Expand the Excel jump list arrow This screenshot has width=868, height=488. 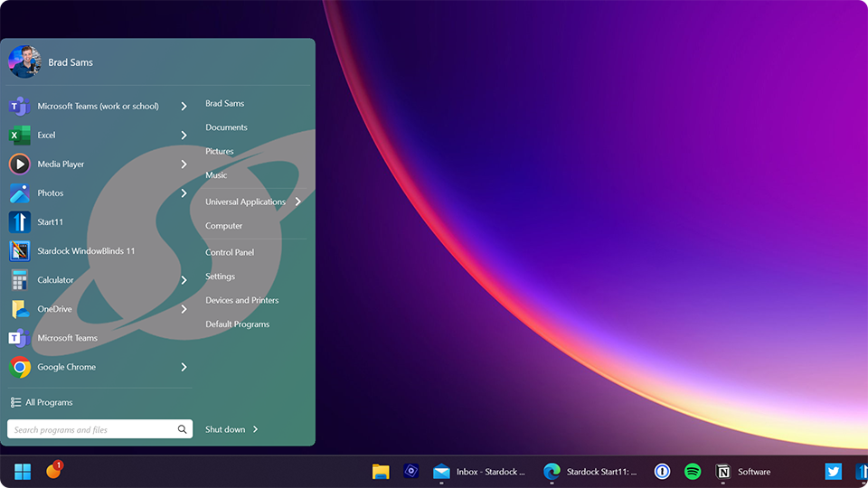click(184, 135)
